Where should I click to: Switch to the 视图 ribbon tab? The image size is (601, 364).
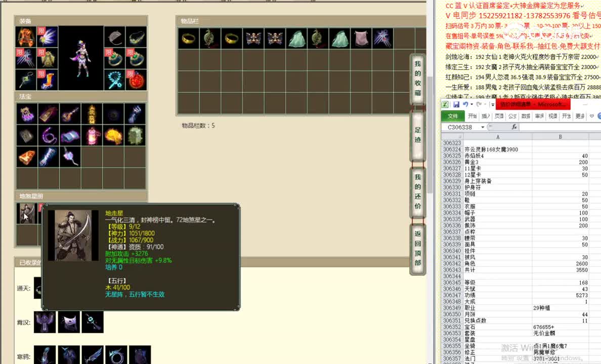[553, 116]
